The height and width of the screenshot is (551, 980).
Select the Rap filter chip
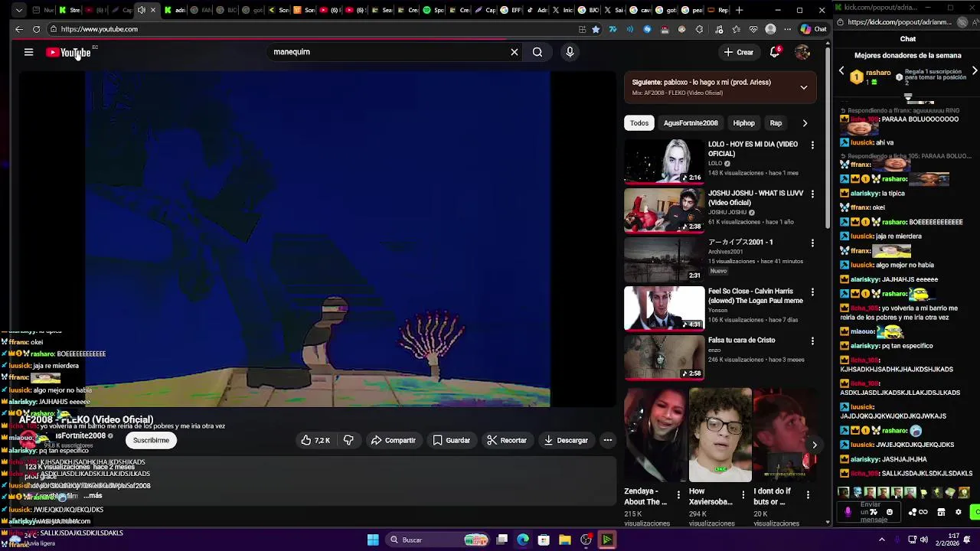pos(776,123)
